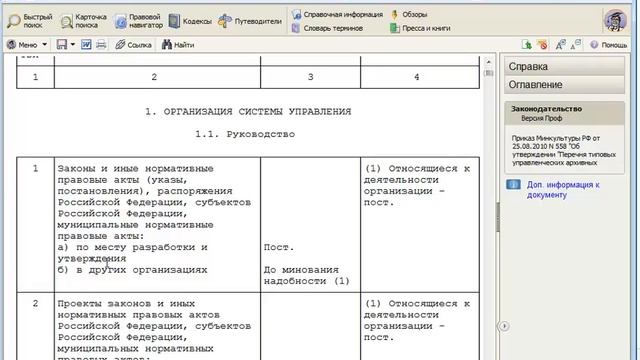
Task: Export the document to Word
Action: [x=86, y=44]
